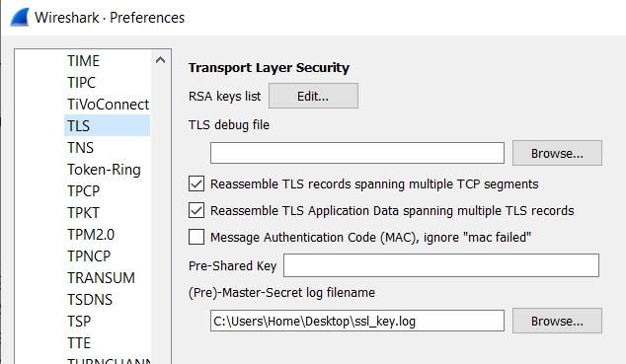
Task: Open TRANSUM protocol preferences
Action: pos(101,278)
